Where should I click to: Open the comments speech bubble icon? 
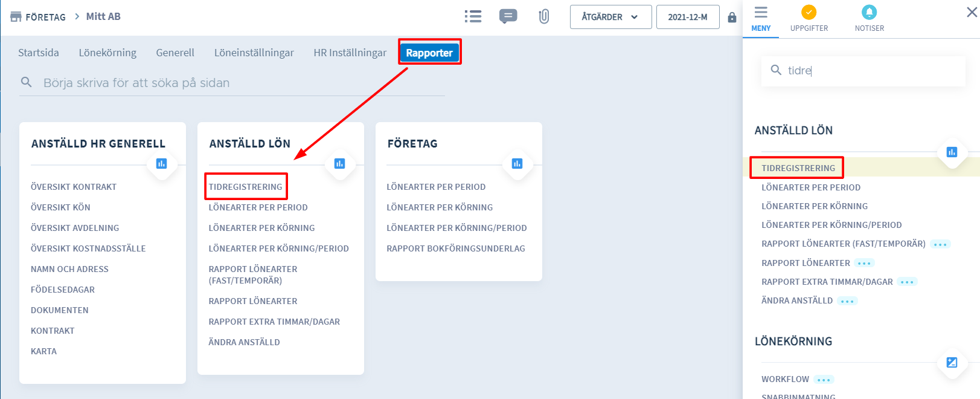508,16
